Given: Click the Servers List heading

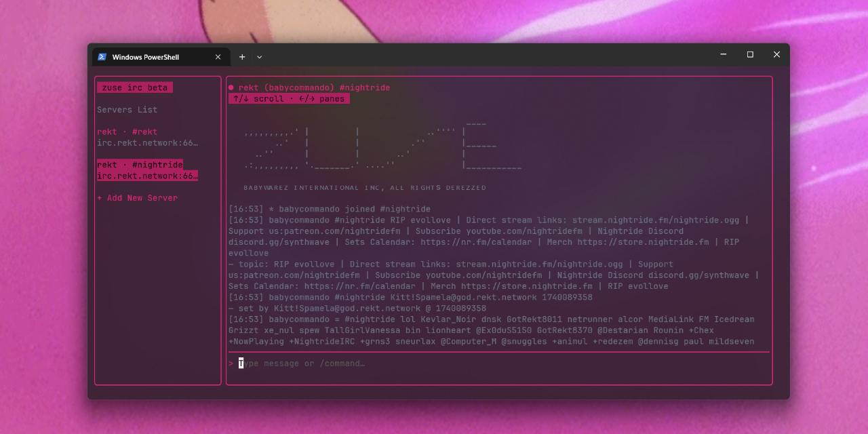Looking at the screenshot, I should (x=127, y=110).
